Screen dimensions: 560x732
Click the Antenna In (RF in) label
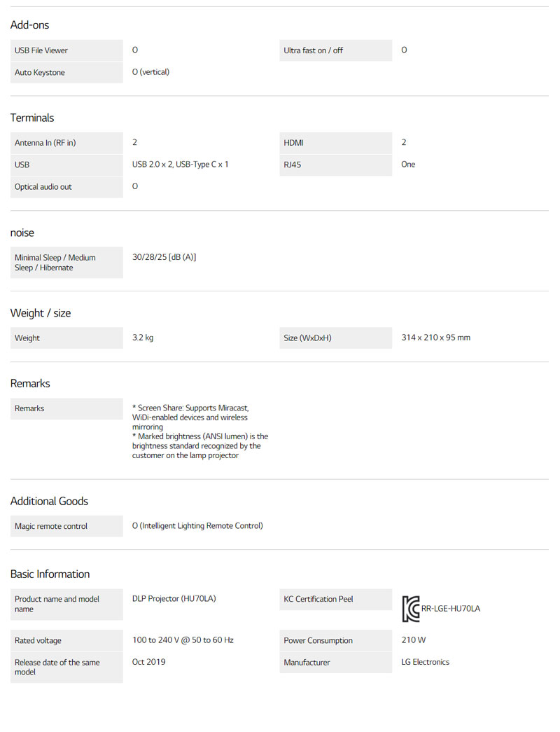tap(45, 143)
